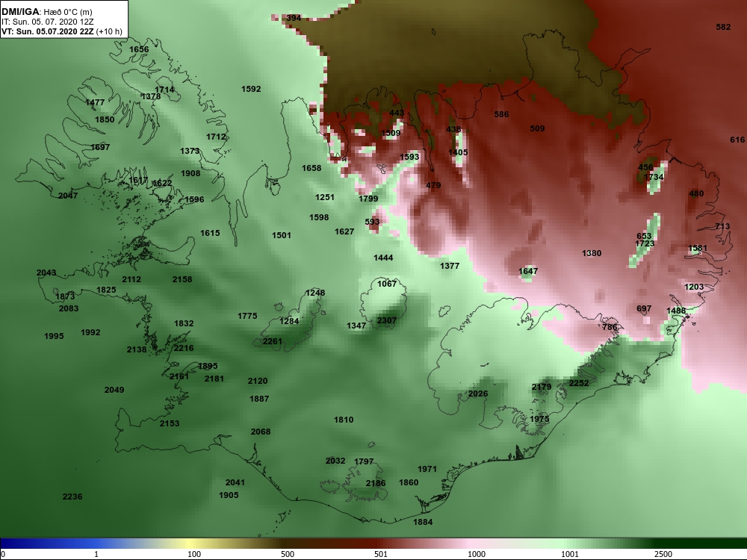Screen dimensions: 747x560
Task: Click the 2026 value
Action: [x=478, y=393]
